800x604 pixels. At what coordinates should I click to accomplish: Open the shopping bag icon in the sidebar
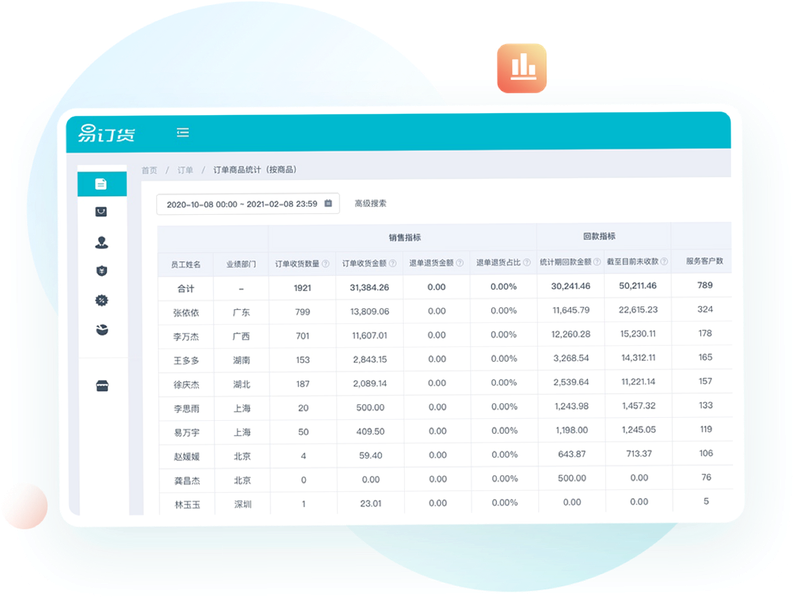(101, 212)
